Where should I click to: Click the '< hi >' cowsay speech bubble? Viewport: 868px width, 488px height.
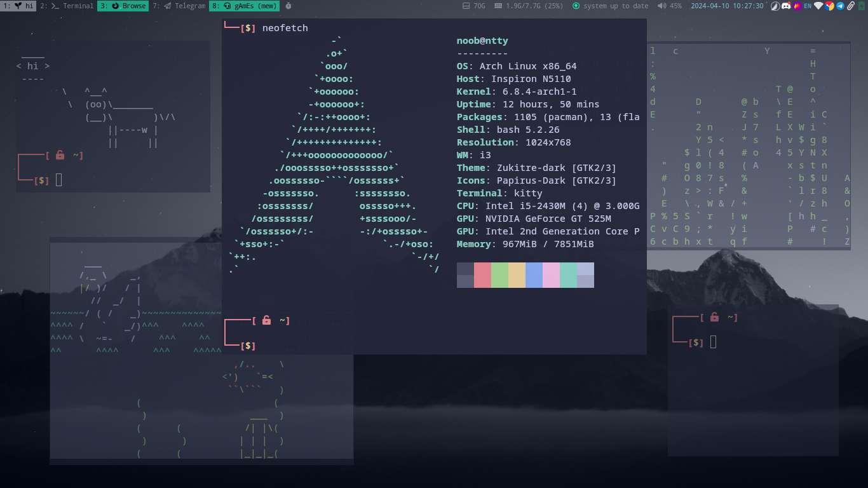pos(33,65)
